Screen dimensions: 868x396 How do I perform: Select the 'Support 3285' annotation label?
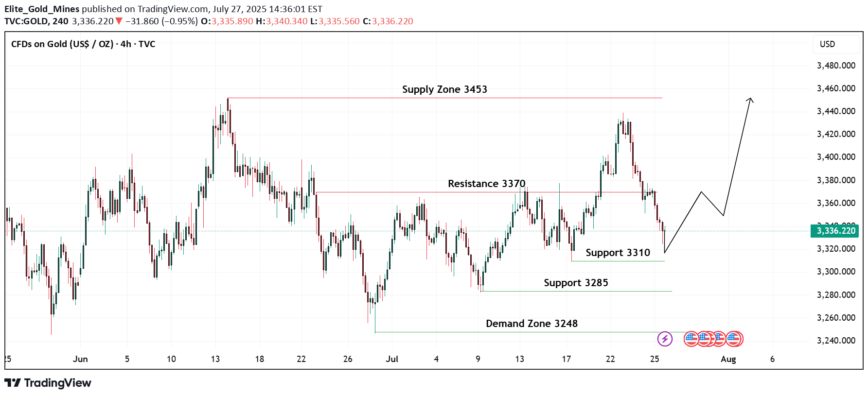pyautogui.click(x=576, y=283)
